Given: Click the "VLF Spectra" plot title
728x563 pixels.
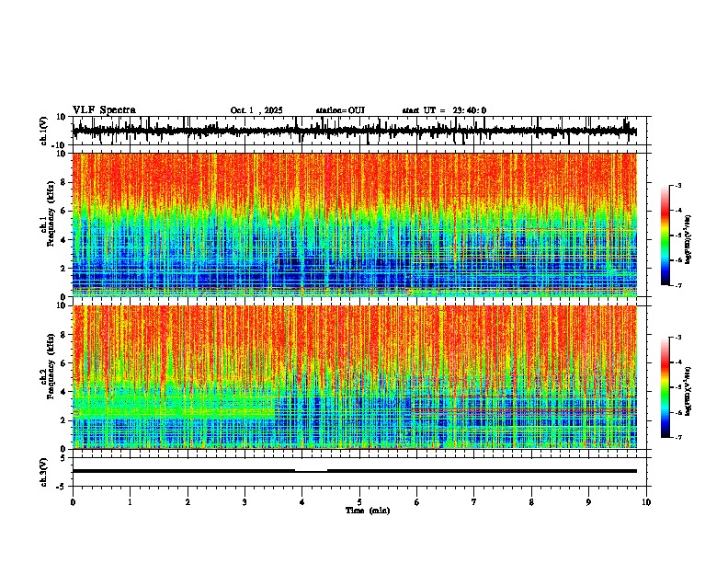Looking at the screenshot, I should 104,110.
